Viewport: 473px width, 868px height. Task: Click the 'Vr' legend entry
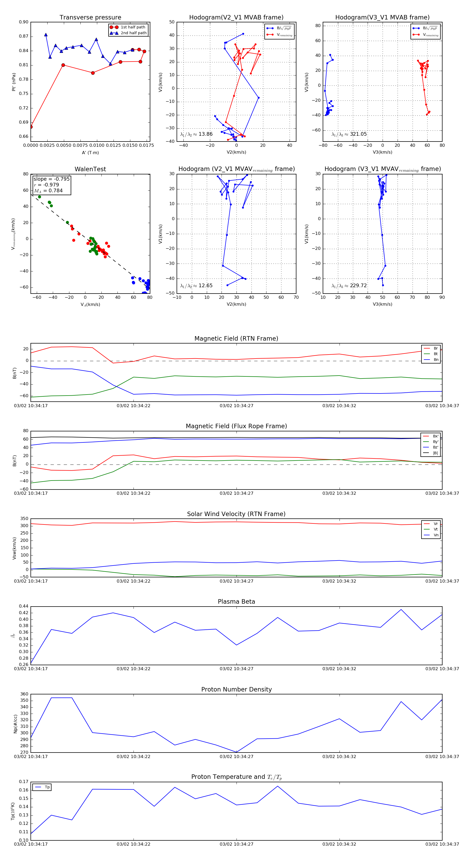pos(431,524)
